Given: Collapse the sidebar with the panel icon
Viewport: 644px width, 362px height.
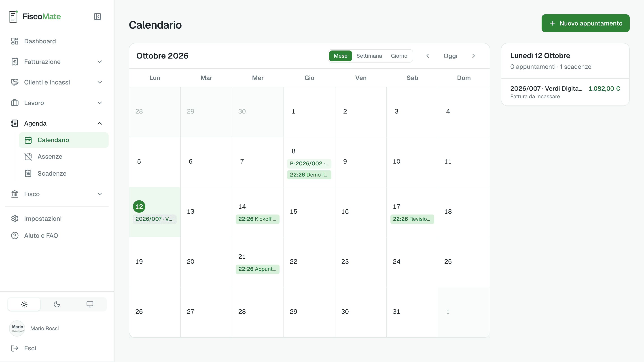Looking at the screenshot, I should click(x=97, y=17).
